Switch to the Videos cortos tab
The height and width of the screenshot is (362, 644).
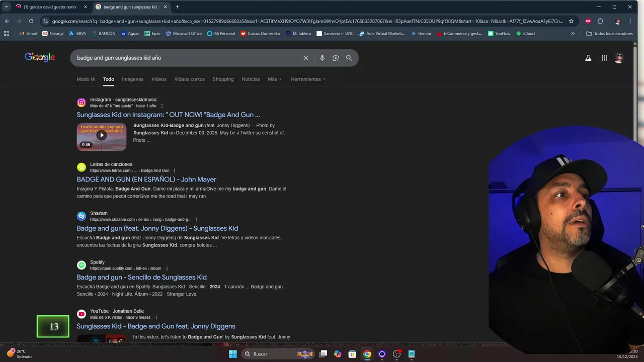(x=190, y=79)
